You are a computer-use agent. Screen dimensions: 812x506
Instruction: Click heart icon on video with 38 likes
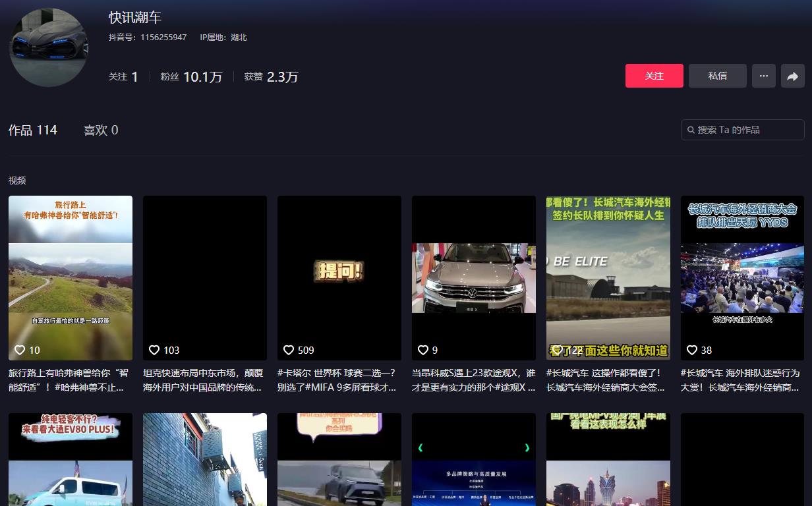coord(692,350)
